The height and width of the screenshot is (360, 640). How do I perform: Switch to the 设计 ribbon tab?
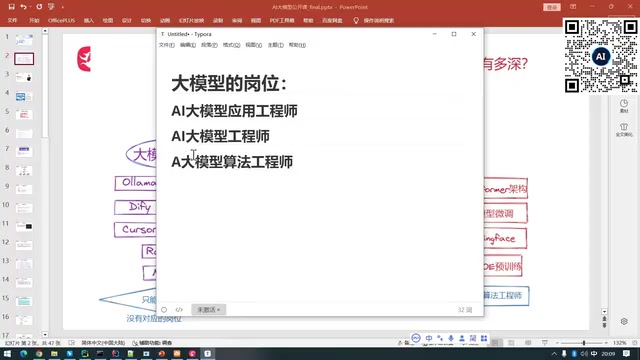(x=127, y=20)
